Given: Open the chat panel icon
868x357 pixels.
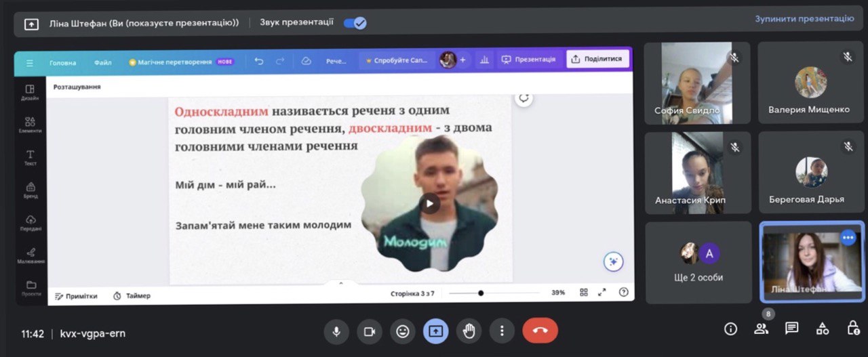Looking at the screenshot, I should 791,329.
